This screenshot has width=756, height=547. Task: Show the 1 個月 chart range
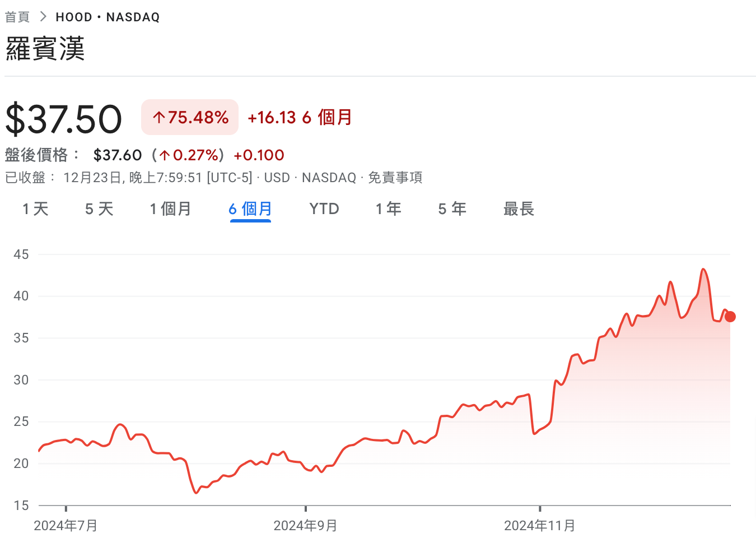pos(170,209)
